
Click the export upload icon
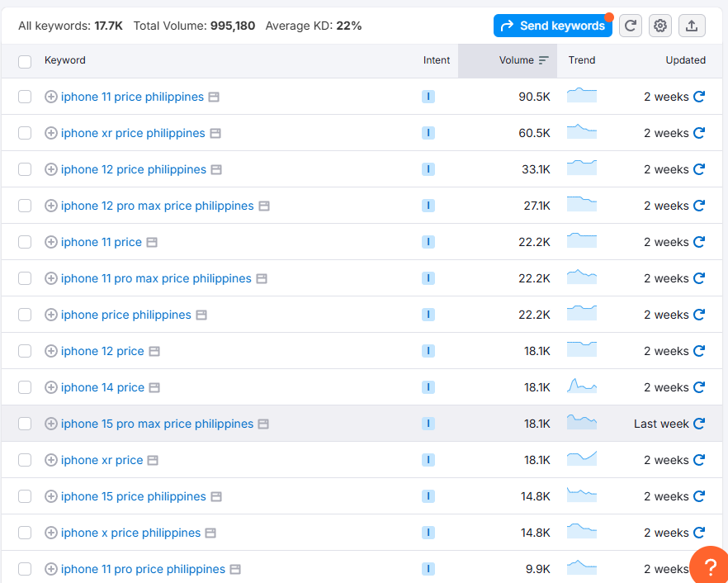pyautogui.click(x=692, y=26)
